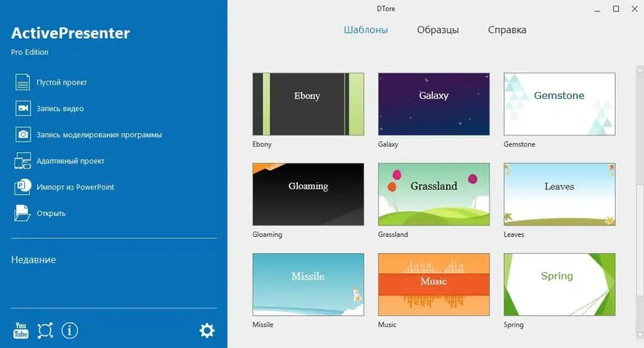Click the open folder icon
Image resolution: width=644 pixels, height=348 pixels.
click(x=23, y=213)
